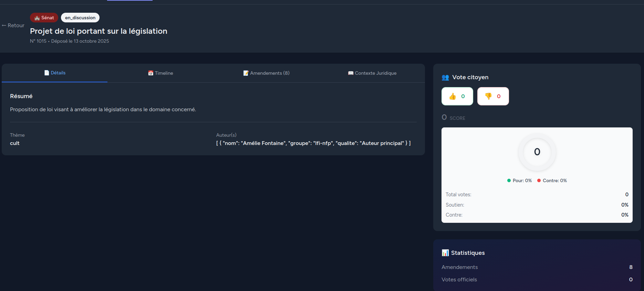Click the notepad icon beside Amendements
Viewport: 644px width, 291px height.
[246, 73]
